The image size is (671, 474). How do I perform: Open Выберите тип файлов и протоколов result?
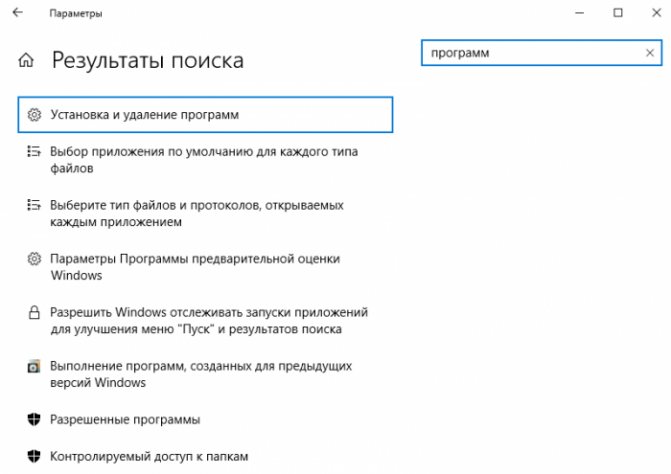(x=197, y=213)
